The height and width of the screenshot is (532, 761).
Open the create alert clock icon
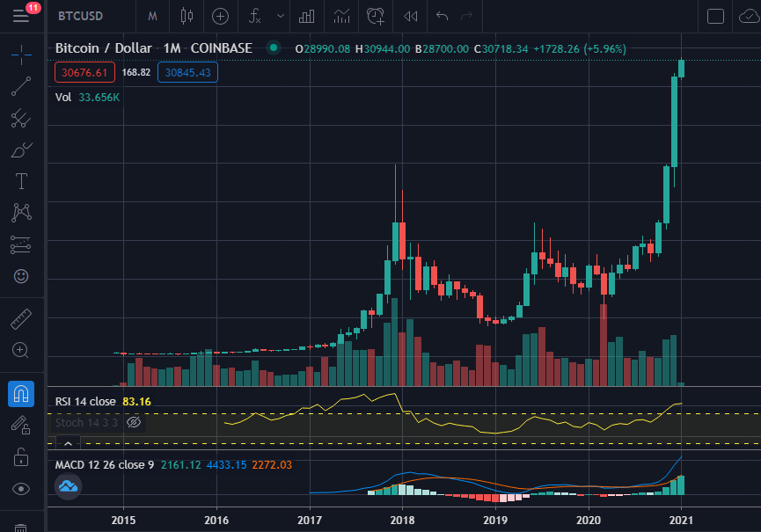point(376,17)
